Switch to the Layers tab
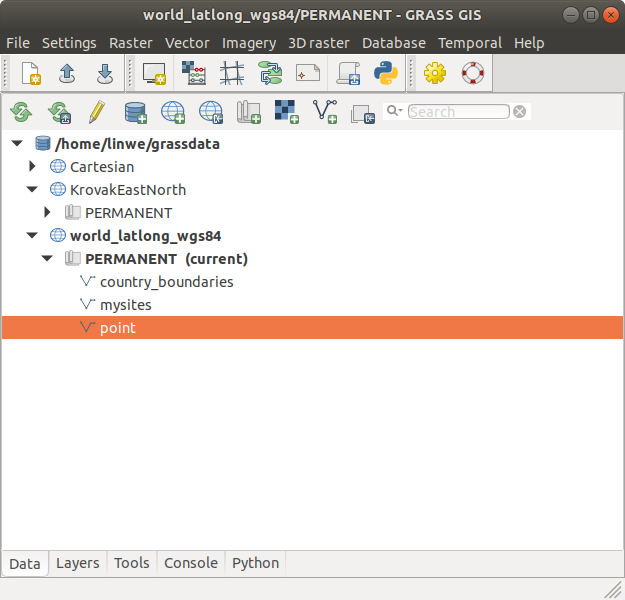625x600 pixels. click(77, 563)
